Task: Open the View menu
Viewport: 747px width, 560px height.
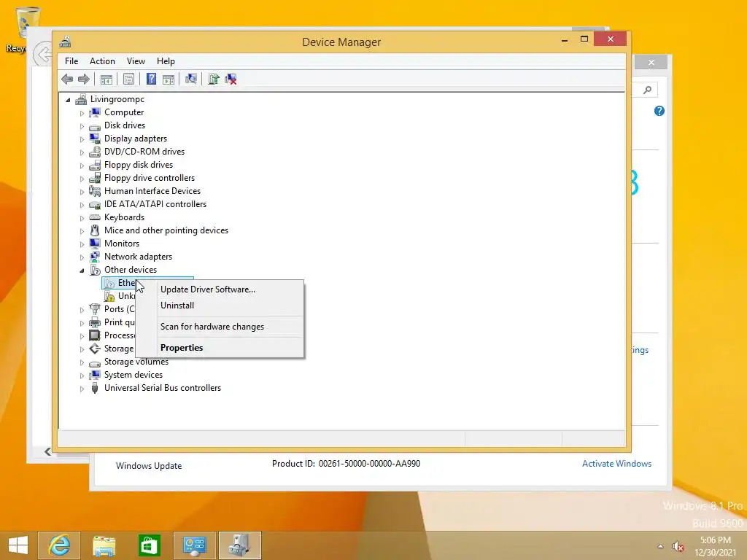Action: (136, 61)
